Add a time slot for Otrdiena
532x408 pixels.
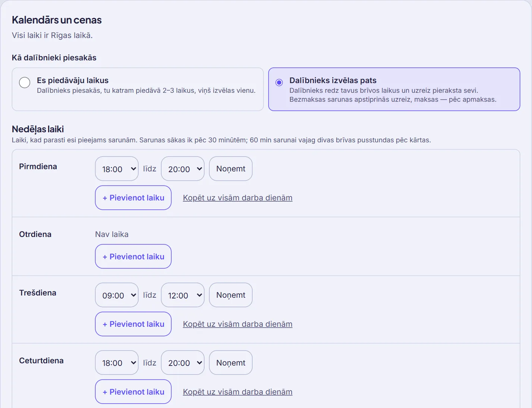click(133, 256)
